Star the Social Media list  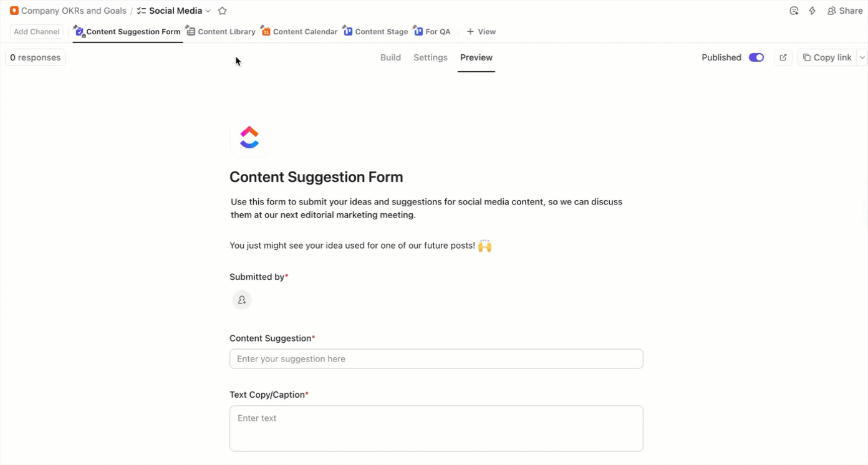tap(222, 10)
